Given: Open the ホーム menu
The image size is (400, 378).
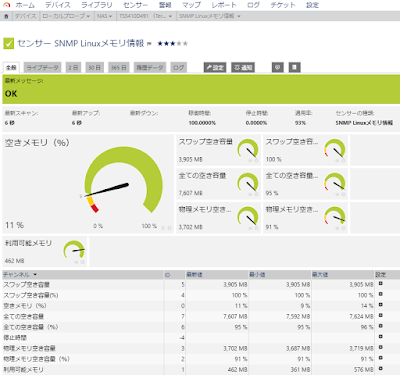Looking at the screenshot, I should (25, 5).
